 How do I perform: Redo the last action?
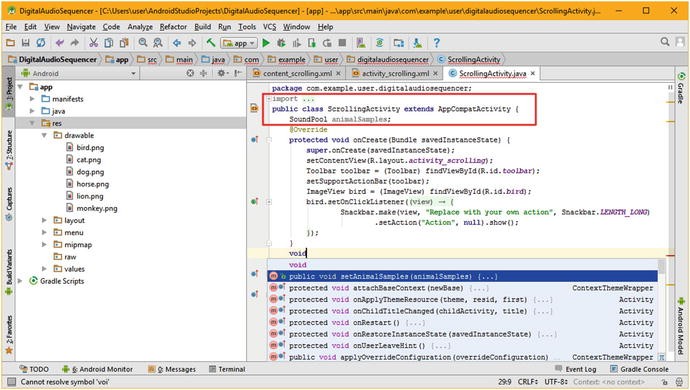coord(75,43)
